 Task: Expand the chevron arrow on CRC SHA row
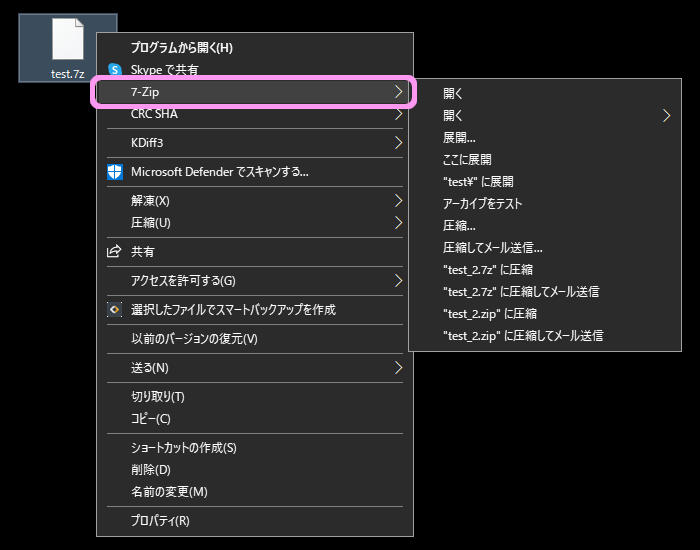[398, 114]
